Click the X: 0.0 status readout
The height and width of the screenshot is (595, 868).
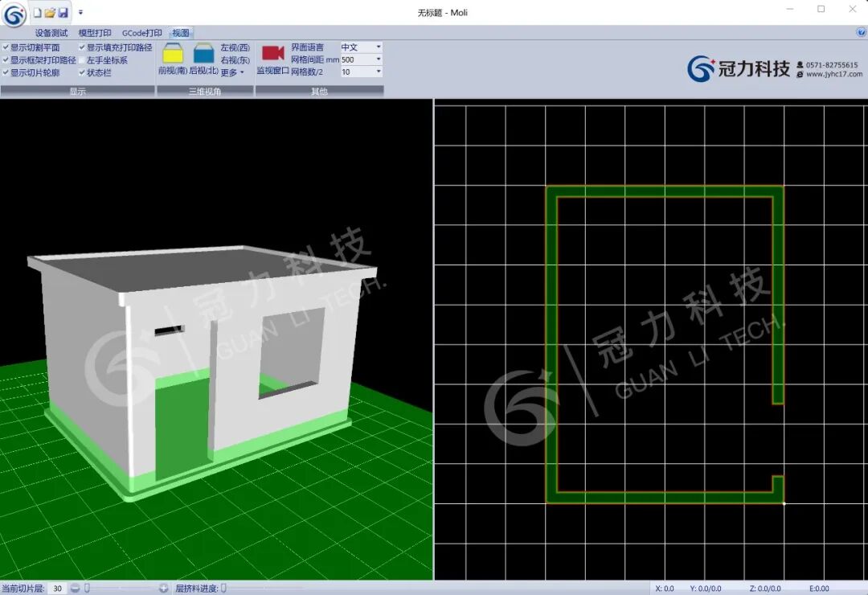665,589
